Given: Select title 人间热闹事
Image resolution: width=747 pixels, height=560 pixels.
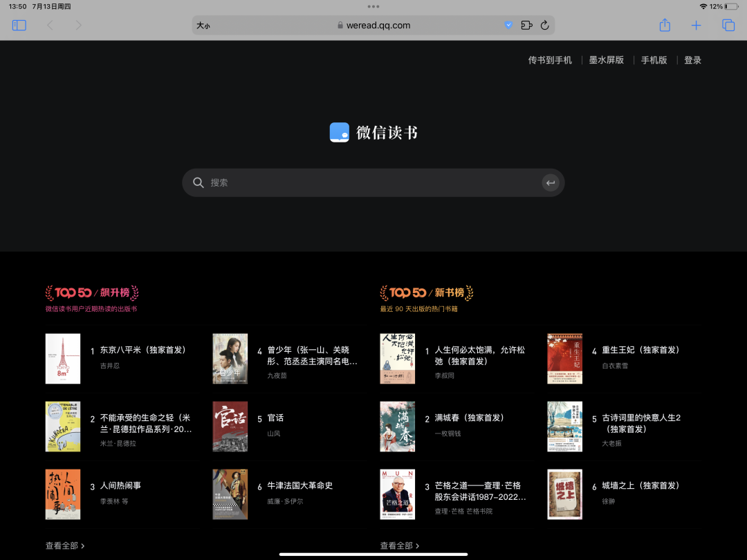Looking at the screenshot, I should tap(120, 486).
